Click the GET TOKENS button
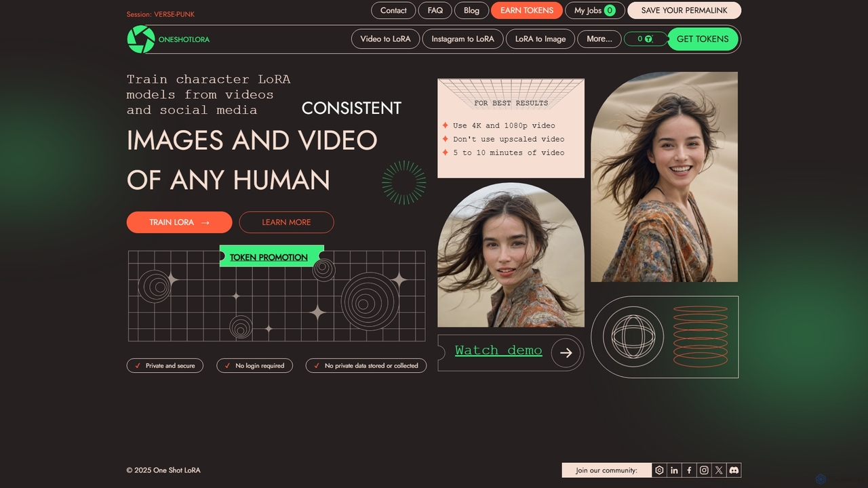 coord(703,39)
